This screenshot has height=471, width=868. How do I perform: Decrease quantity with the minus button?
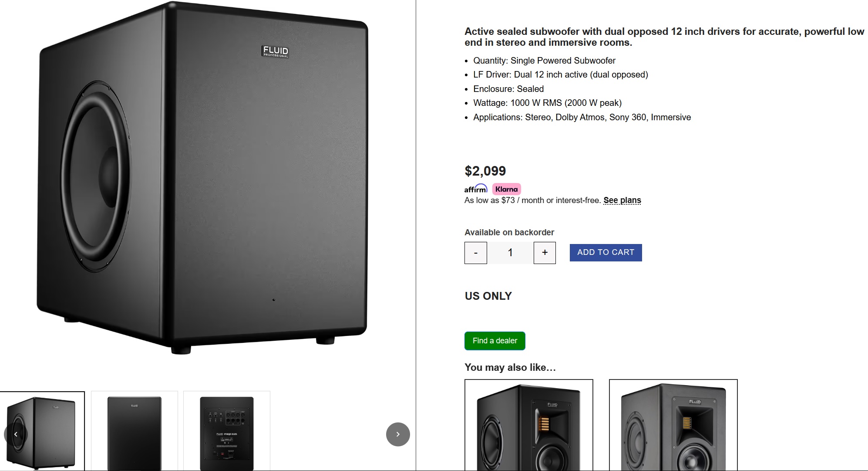point(475,253)
